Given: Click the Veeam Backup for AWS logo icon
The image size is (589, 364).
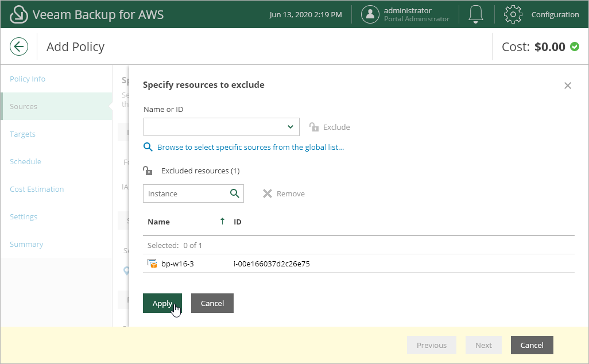Looking at the screenshot, I should [18, 14].
